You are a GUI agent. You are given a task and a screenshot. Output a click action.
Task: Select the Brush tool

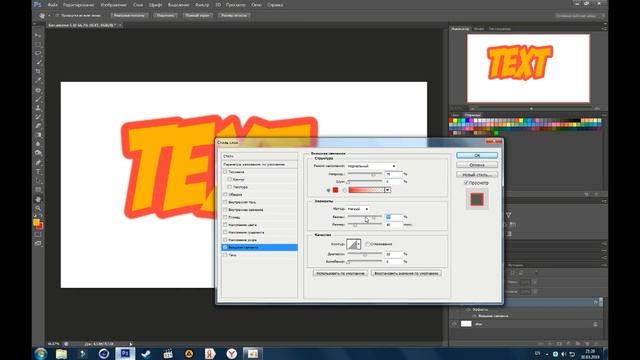(38, 99)
